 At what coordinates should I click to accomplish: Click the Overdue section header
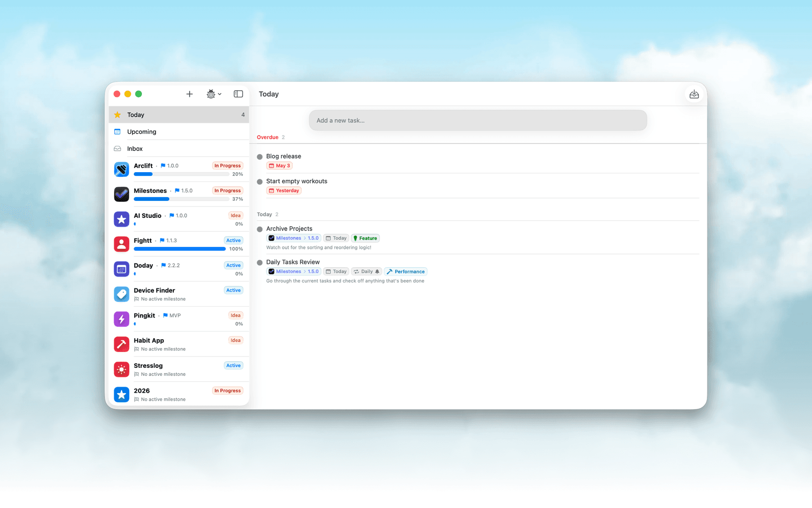pyautogui.click(x=267, y=137)
